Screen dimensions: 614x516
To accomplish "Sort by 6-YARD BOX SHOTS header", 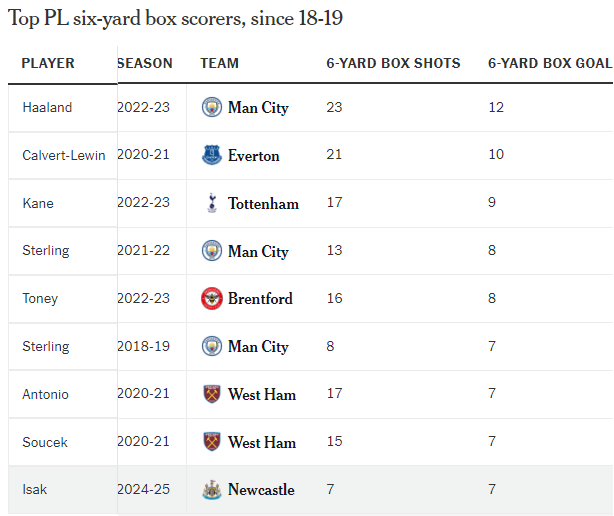I will tap(393, 63).
